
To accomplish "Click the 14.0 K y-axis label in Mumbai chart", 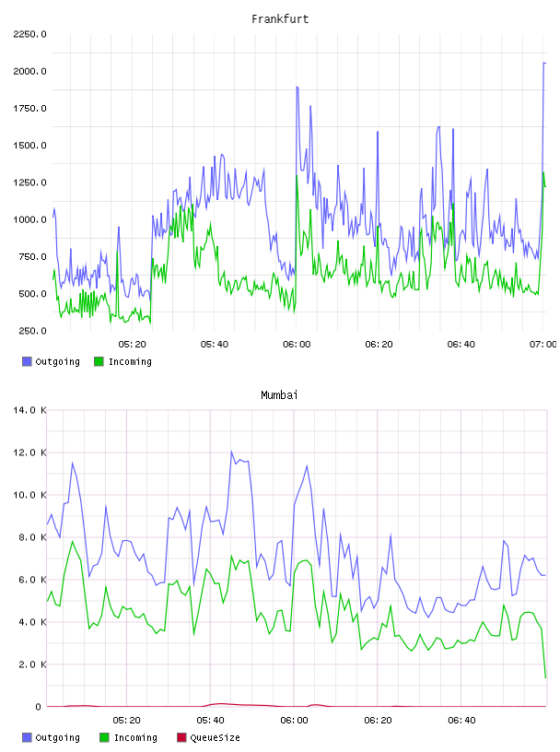I will coord(29,410).
